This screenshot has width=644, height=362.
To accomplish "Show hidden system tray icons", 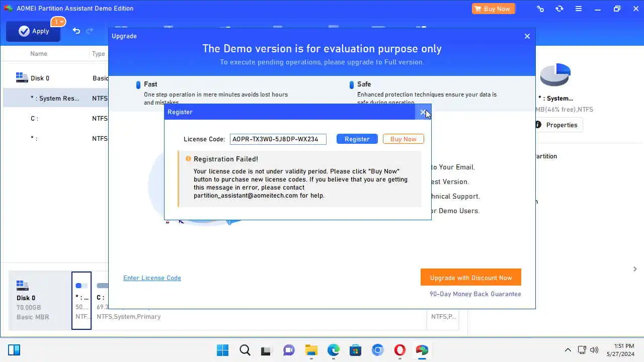I will coord(568,350).
